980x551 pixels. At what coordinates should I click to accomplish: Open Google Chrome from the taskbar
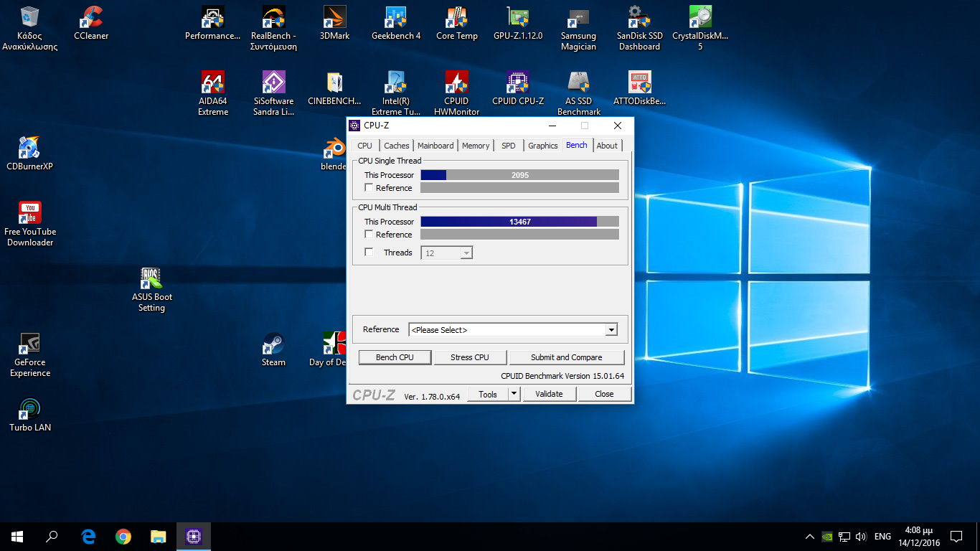click(123, 536)
